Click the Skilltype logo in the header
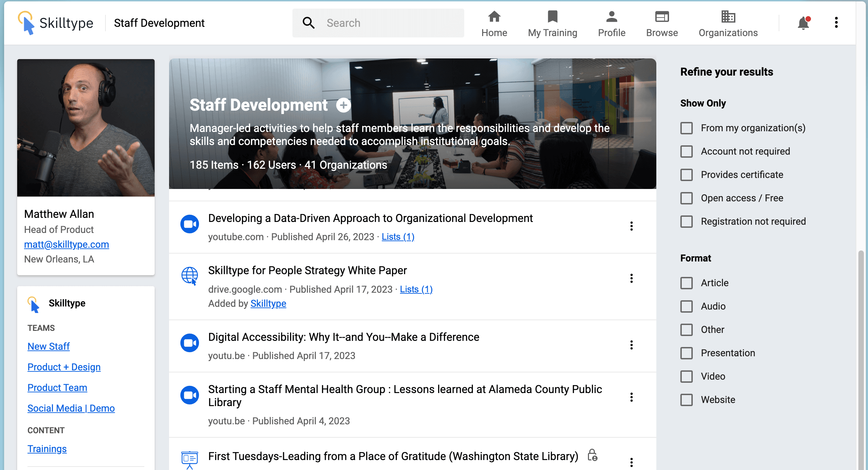This screenshot has height=470, width=868. pyautogui.click(x=56, y=23)
